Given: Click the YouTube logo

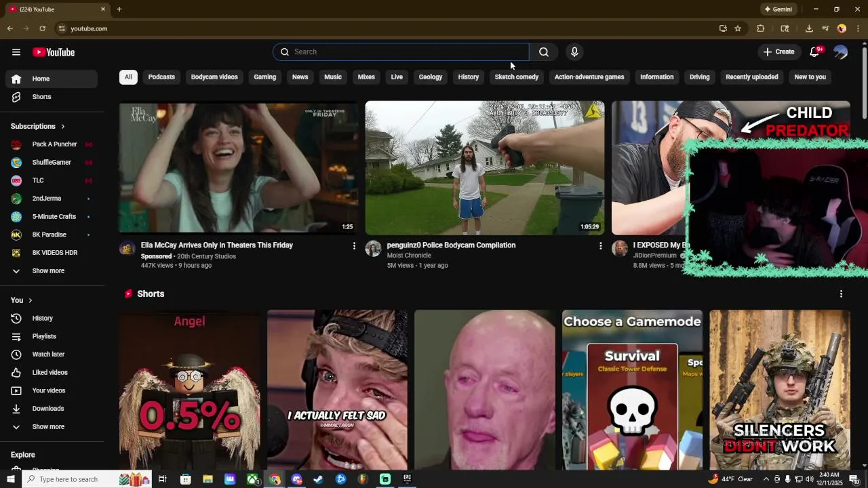Looking at the screenshot, I should coord(54,52).
